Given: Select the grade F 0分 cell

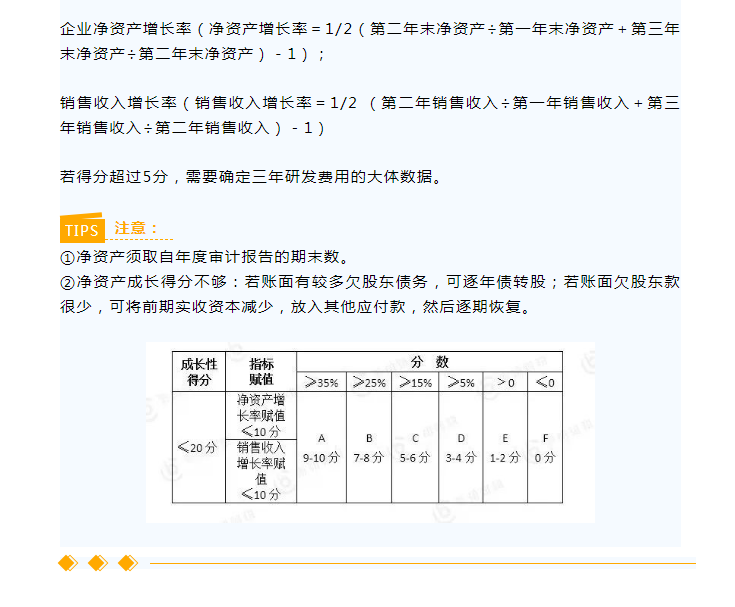Looking at the screenshot, I should [544, 447].
